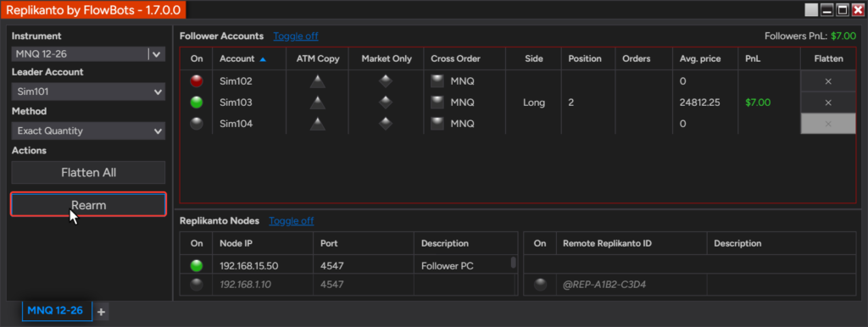
Task: Flatten the Sim102 account with its X button
Action: click(x=828, y=81)
